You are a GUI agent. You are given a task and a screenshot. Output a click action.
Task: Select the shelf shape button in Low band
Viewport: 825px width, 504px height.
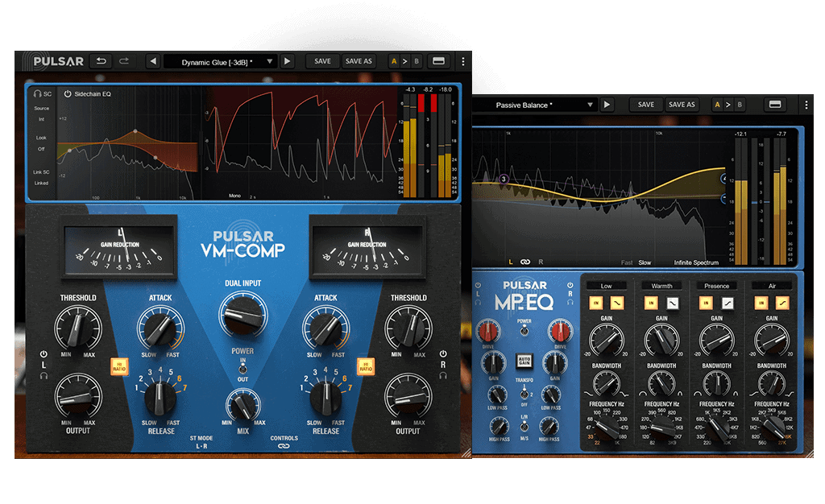[x=616, y=303]
